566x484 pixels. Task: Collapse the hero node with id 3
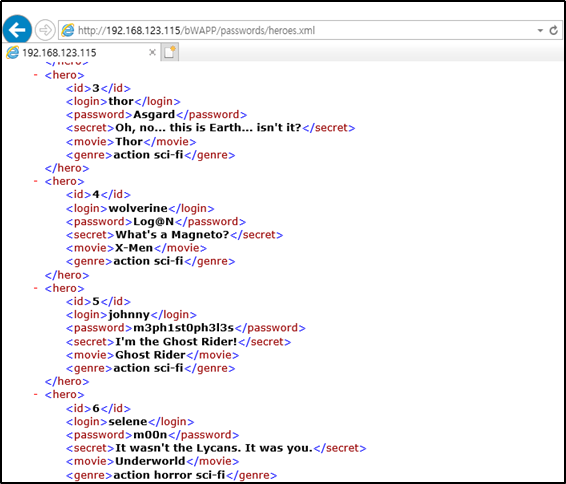pyautogui.click(x=35, y=75)
